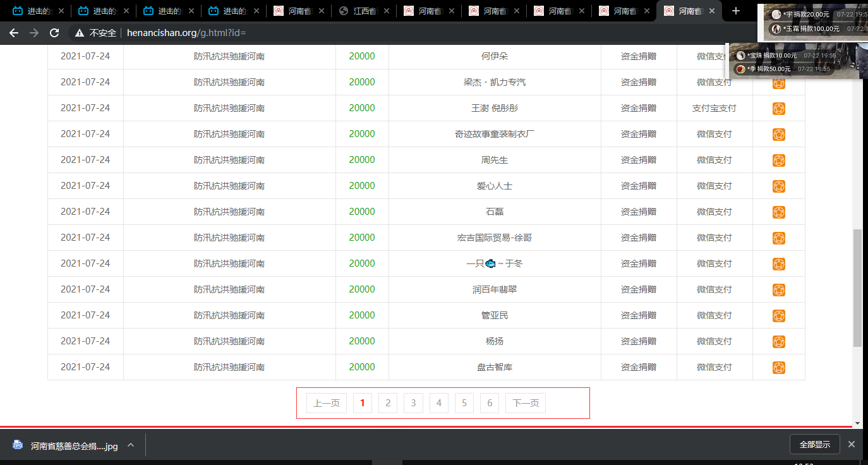
Task: Click 全部显示 to show all downloads
Action: click(x=815, y=444)
